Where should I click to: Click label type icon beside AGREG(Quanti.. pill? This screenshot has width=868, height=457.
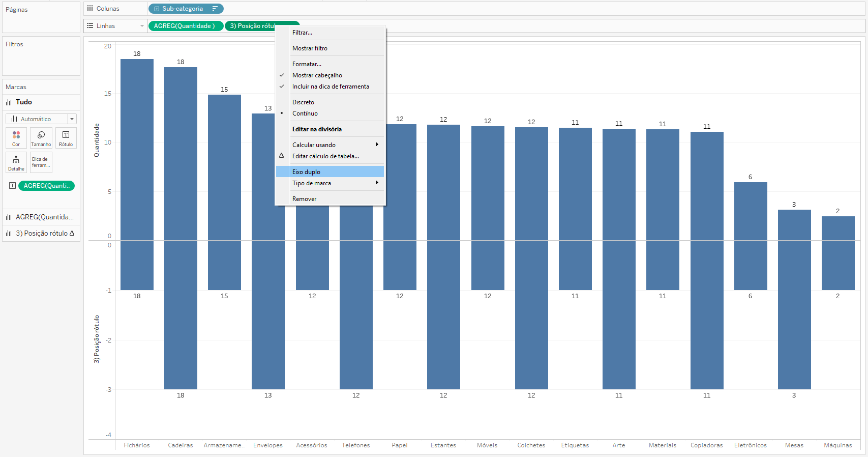pyautogui.click(x=13, y=186)
